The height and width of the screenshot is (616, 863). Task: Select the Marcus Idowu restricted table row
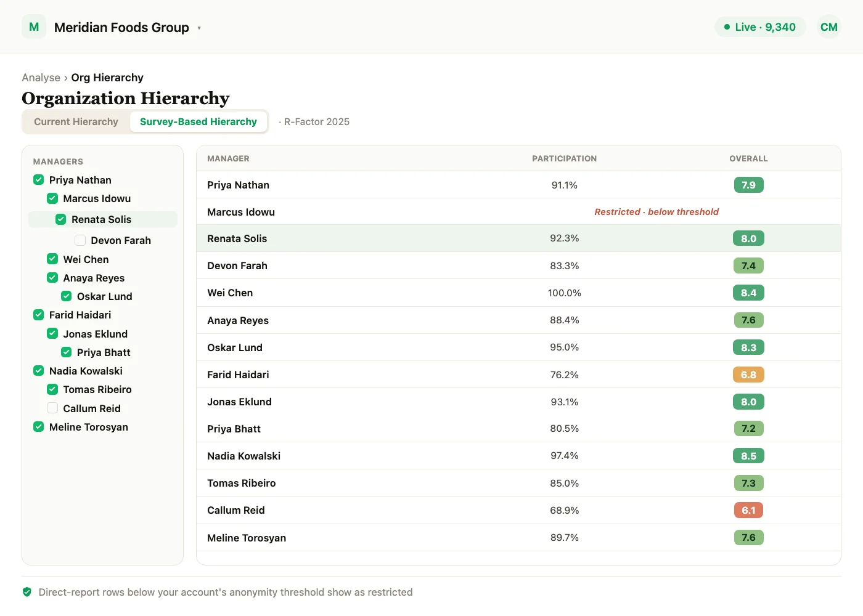pos(518,212)
